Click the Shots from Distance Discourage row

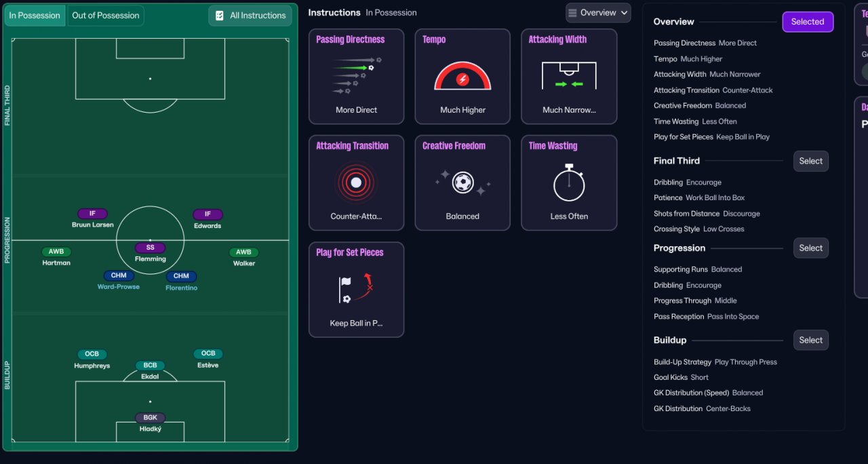tap(707, 214)
